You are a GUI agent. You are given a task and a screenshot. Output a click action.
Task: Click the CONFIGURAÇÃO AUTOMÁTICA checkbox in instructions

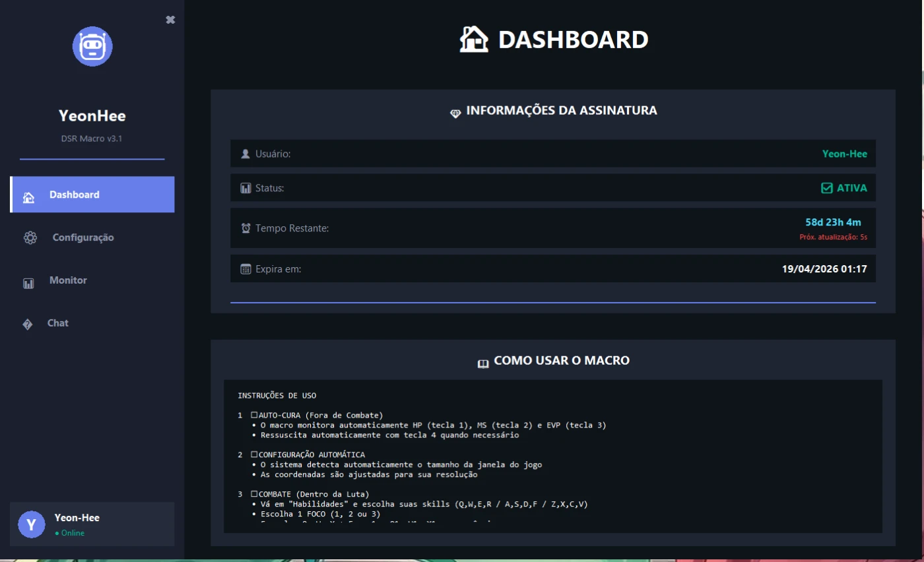tap(254, 455)
